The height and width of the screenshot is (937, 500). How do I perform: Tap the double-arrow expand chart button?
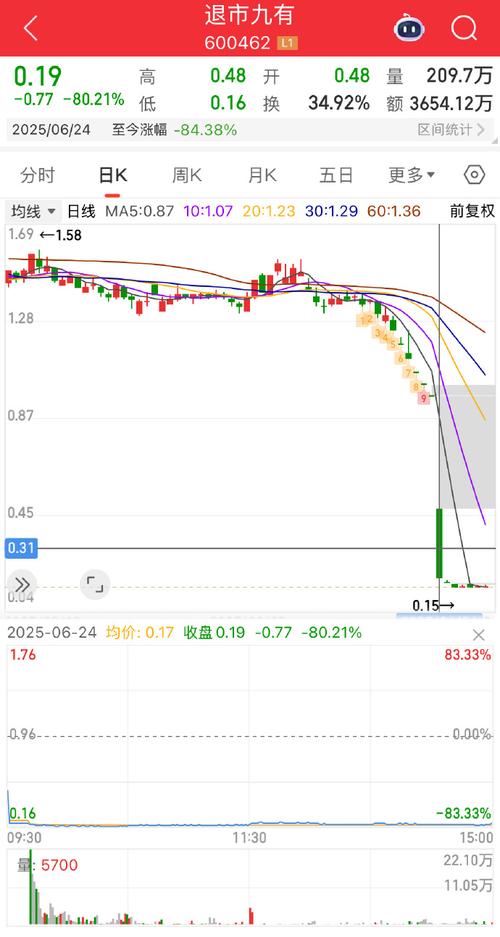point(22,584)
